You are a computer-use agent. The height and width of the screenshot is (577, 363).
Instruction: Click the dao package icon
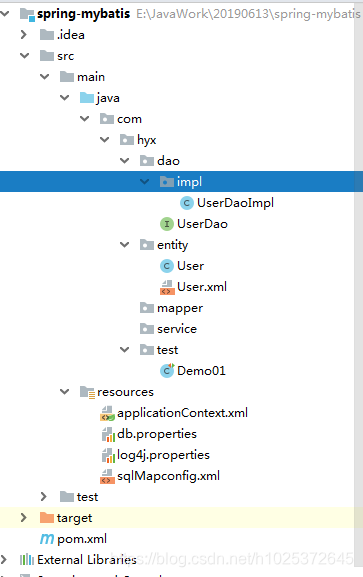coord(147,161)
